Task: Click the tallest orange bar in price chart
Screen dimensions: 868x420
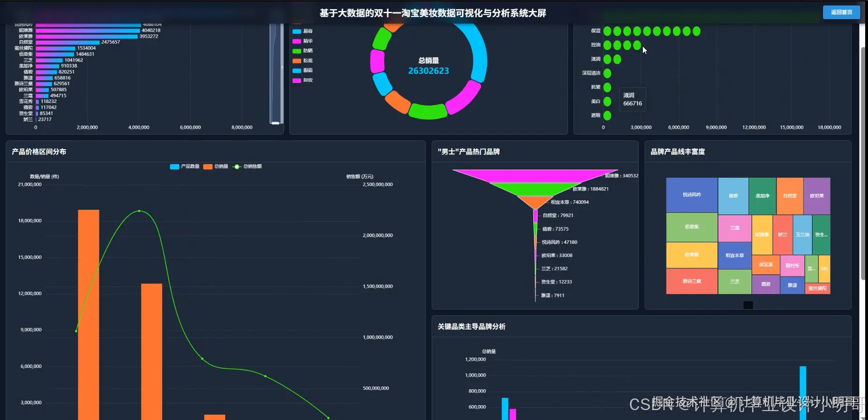Action: click(88, 315)
